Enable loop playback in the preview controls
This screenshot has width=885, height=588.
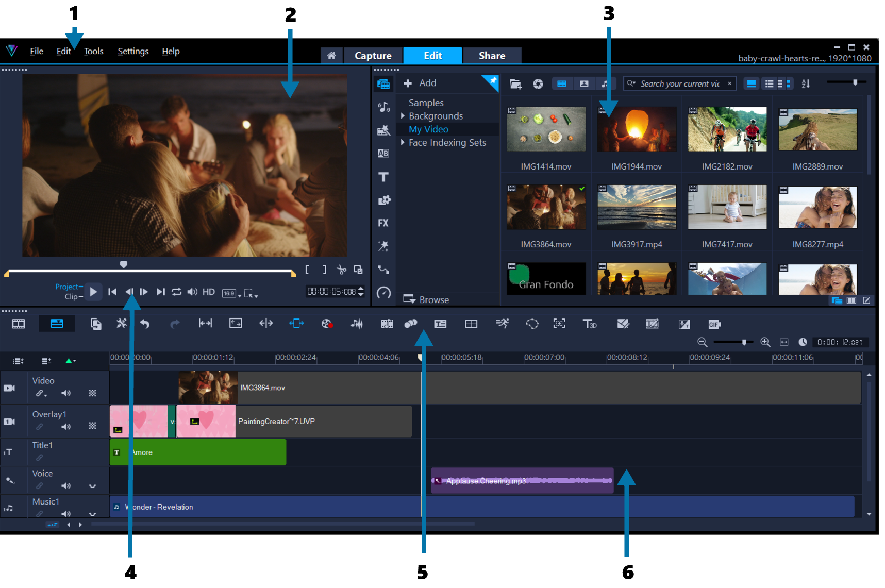177,292
